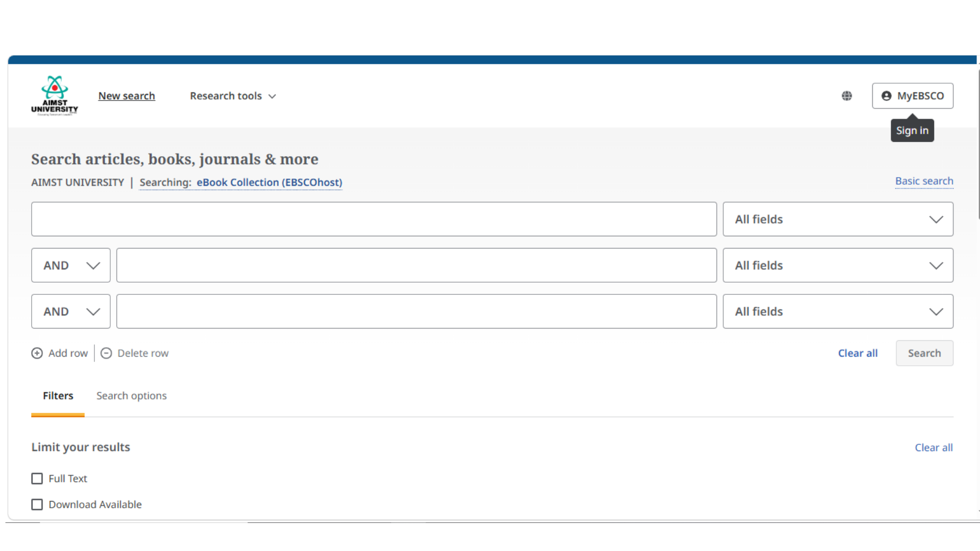Click the Search button
This screenshot has height=551, width=980.
point(924,353)
